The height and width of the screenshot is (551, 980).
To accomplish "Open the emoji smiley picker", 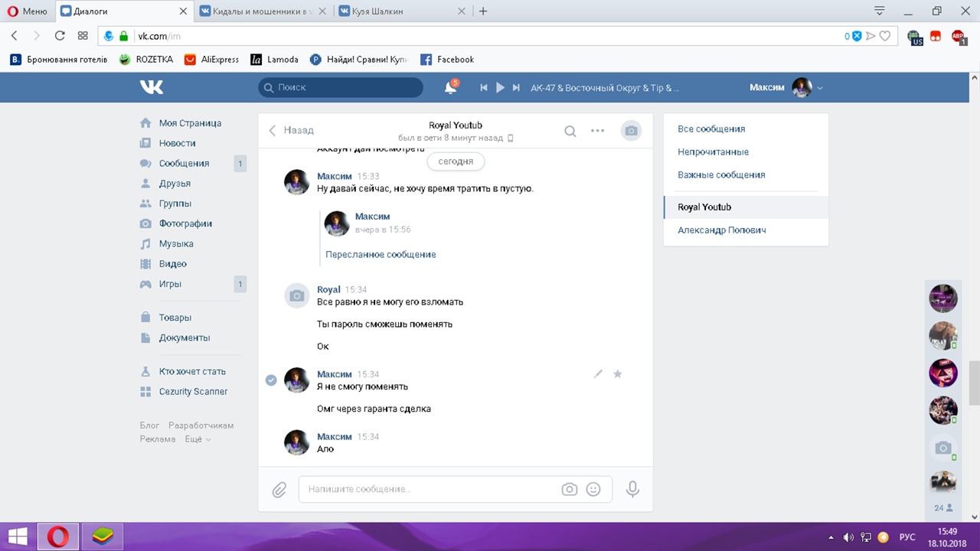I will tap(593, 489).
